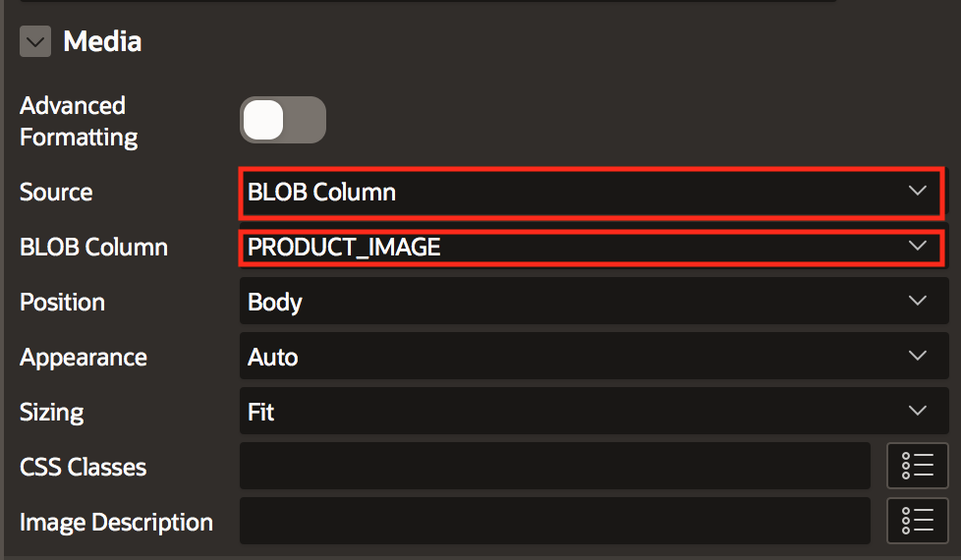Open the Appearance dropdown set to Auto
Screen dimensions: 961x560
tap(590, 357)
